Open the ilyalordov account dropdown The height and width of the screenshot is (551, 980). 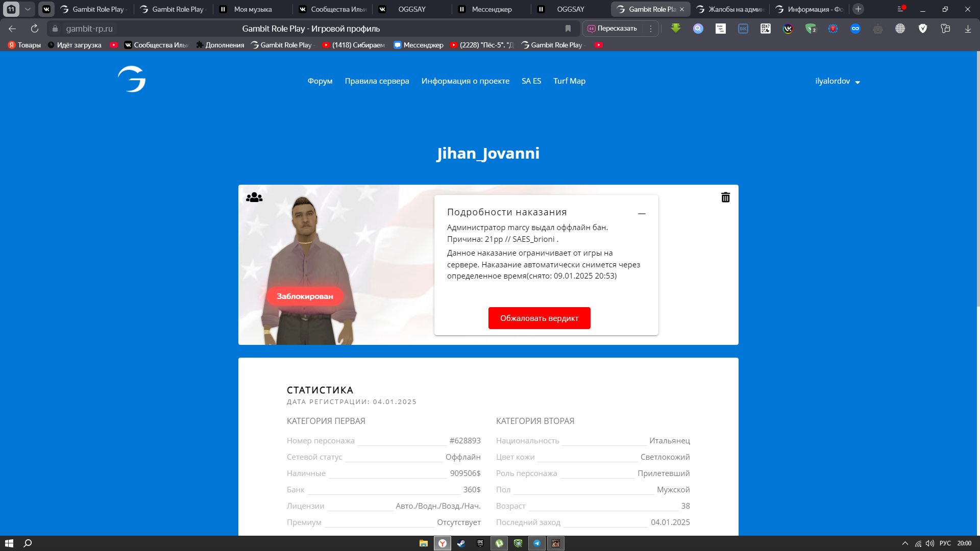pos(837,81)
